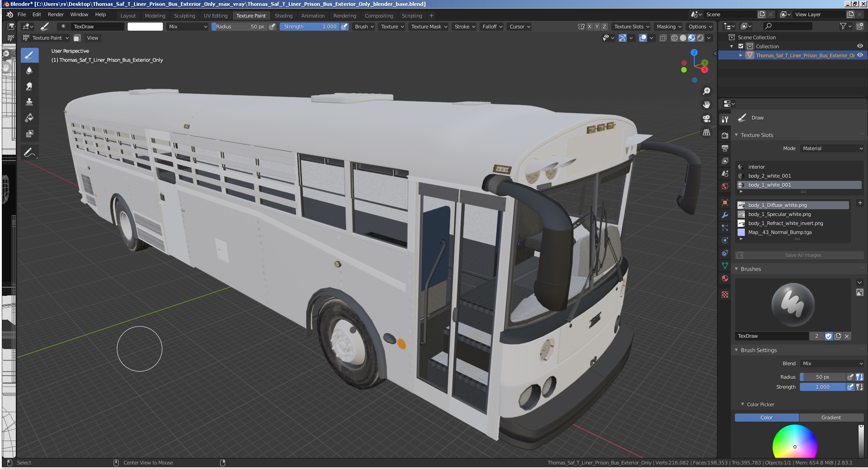The image size is (868, 469).
Task: Expand the bus object in outliner
Action: 740,55
